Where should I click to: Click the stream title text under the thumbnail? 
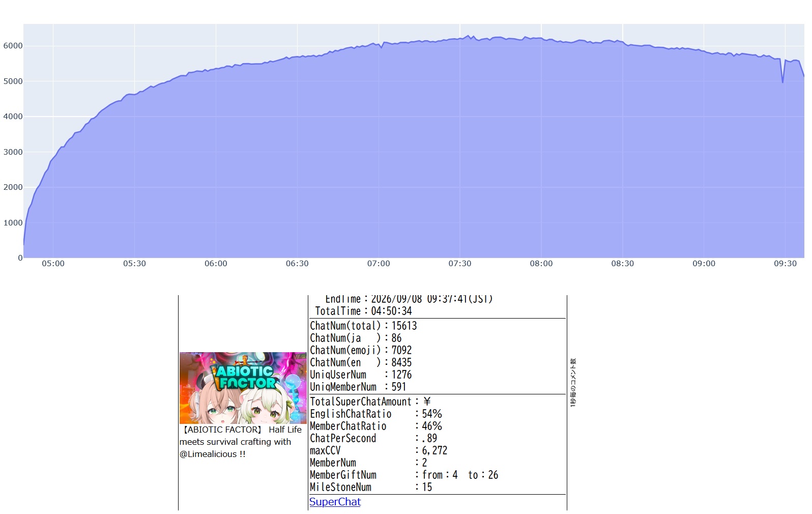coord(241,442)
